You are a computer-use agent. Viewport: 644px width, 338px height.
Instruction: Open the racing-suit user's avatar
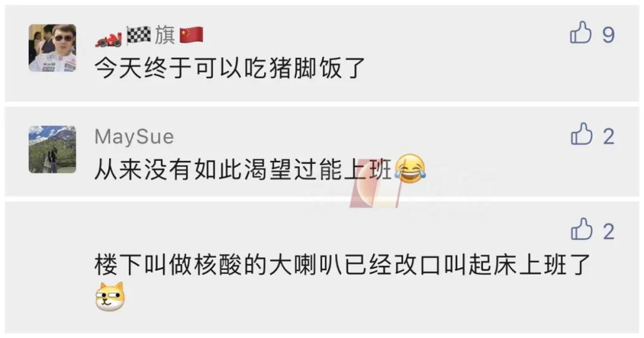[x=52, y=48]
